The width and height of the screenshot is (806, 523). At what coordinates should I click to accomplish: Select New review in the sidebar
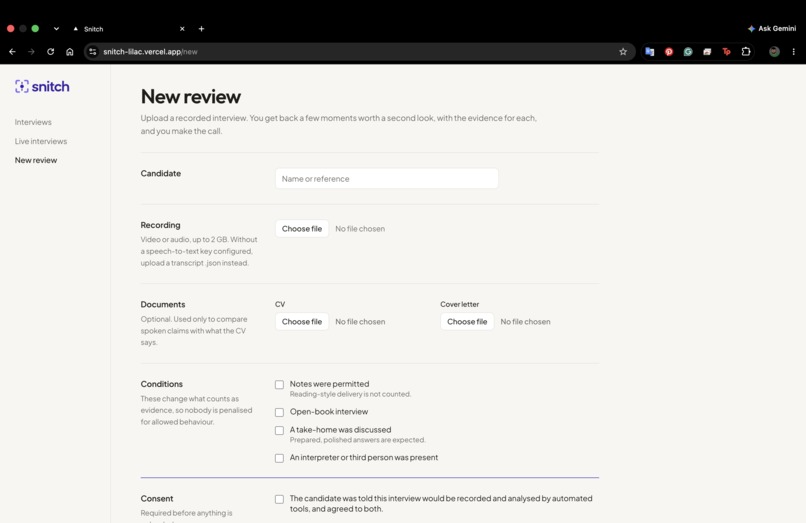tap(35, 160)
